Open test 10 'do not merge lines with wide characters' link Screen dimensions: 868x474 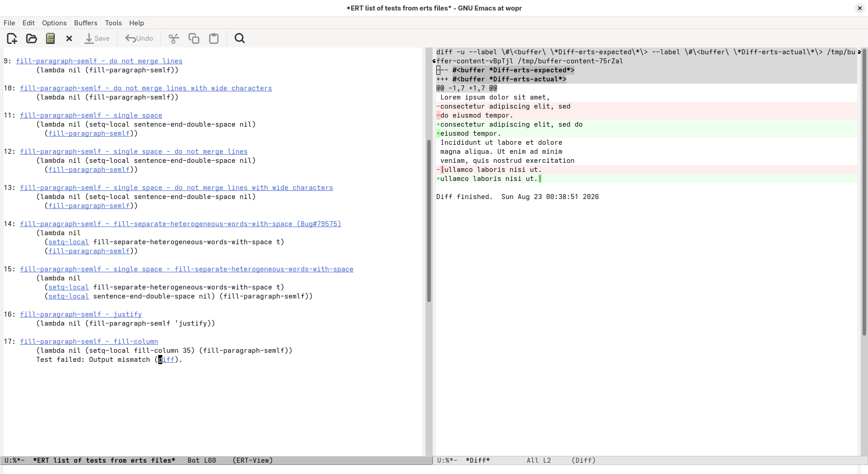coord(146,88)
